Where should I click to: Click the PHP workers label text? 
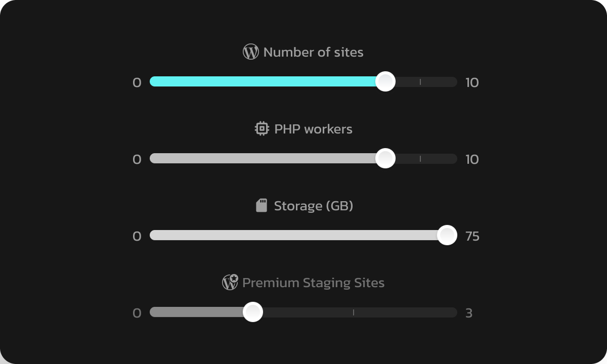click(x=313, y=129)
